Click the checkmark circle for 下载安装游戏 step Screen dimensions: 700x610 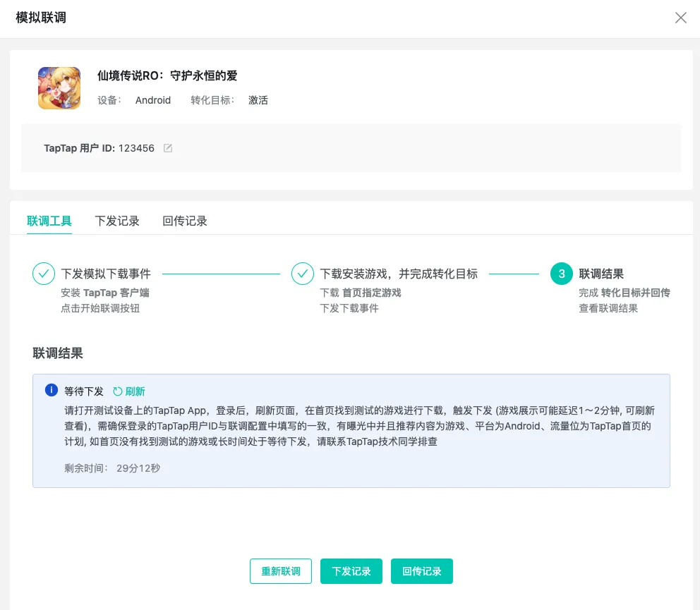(x=303, y=273)
